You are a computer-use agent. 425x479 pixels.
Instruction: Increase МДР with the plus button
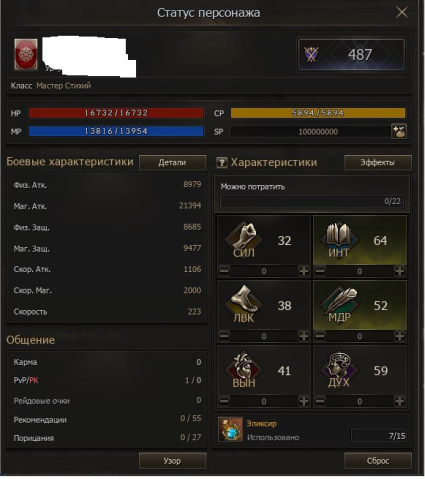click(399, 336)
